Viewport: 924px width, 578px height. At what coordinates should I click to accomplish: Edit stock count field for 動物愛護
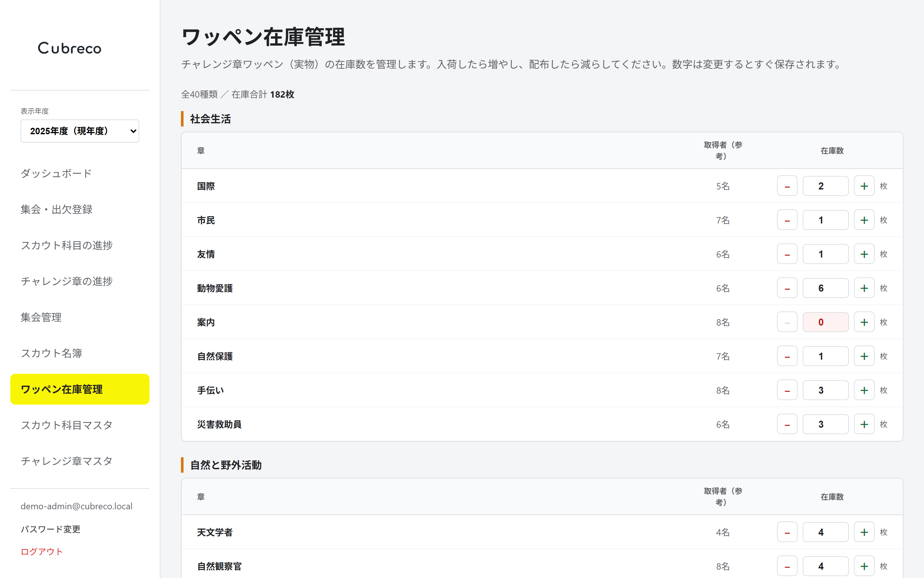point(826,288)
